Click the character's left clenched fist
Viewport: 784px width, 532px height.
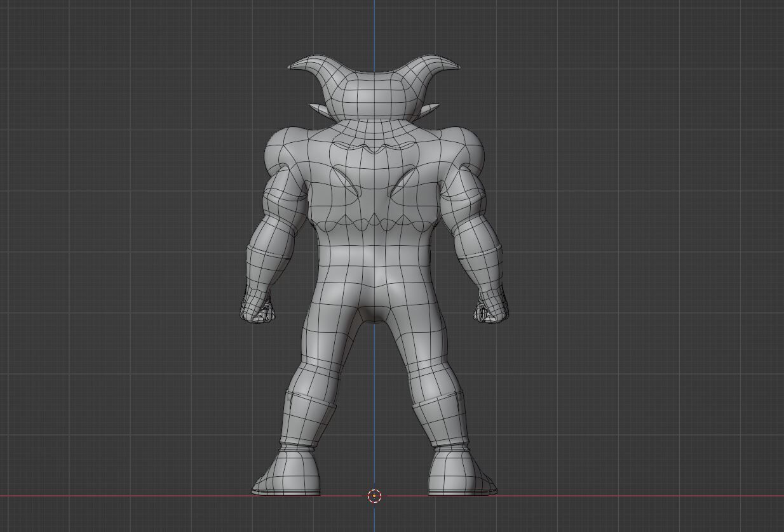(x=258, y=308)
